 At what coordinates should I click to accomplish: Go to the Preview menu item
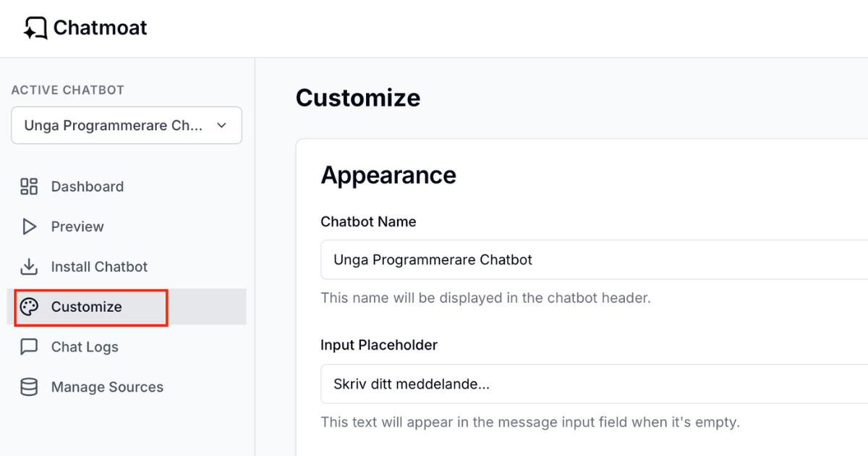pos(77,227)
